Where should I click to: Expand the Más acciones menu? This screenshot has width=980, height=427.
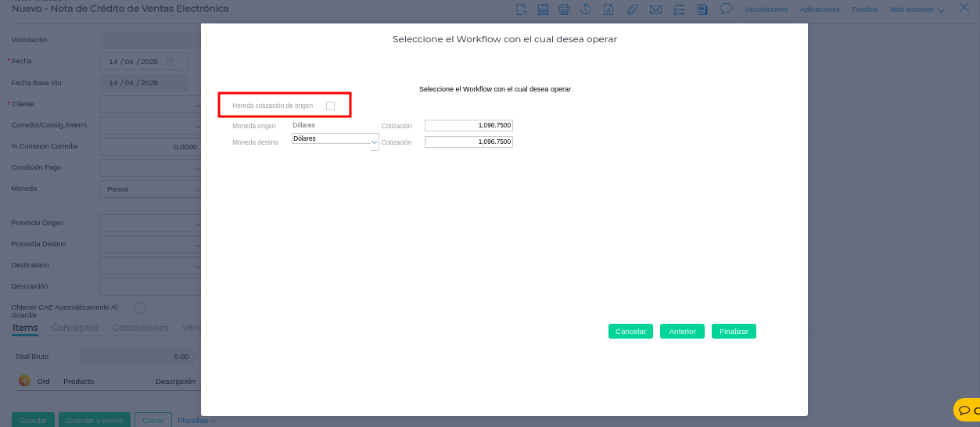[x=917, y=9]
